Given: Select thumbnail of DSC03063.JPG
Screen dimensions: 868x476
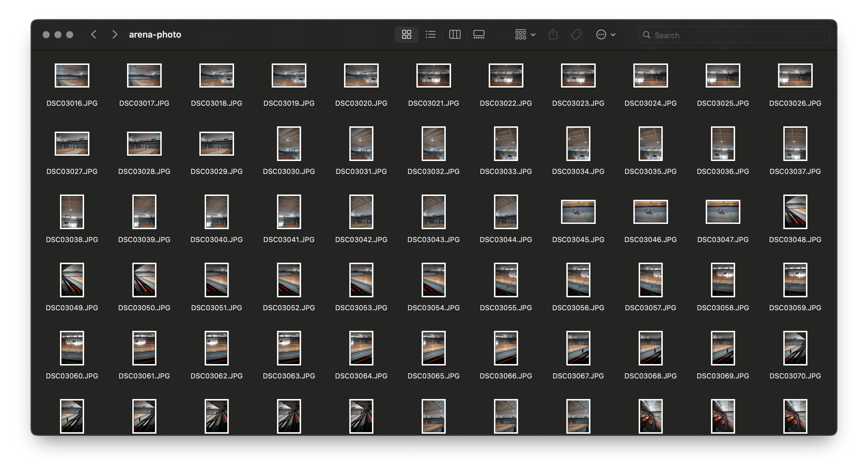Looking at the screenshot, I should coord(289,348).
